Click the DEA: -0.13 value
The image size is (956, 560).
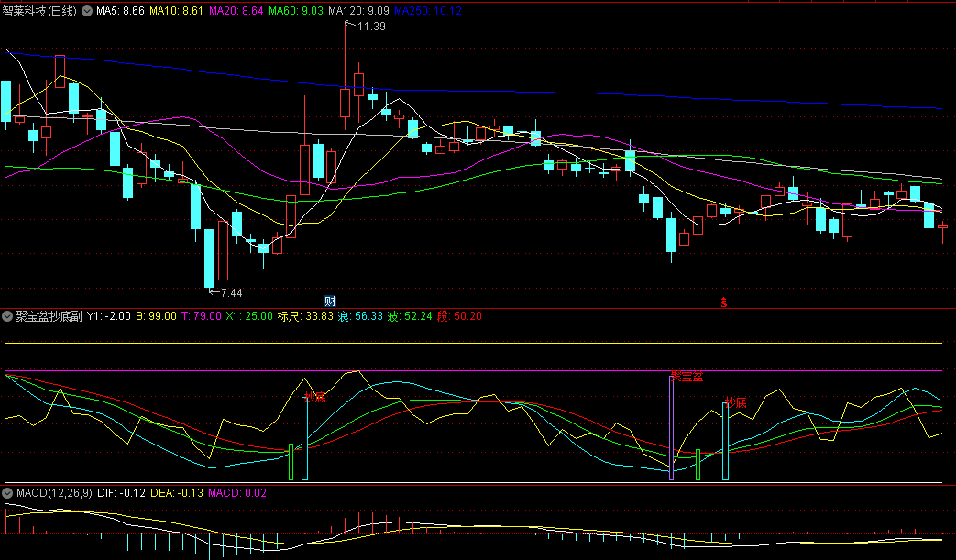pyautogui.click(x=177, y=493)
